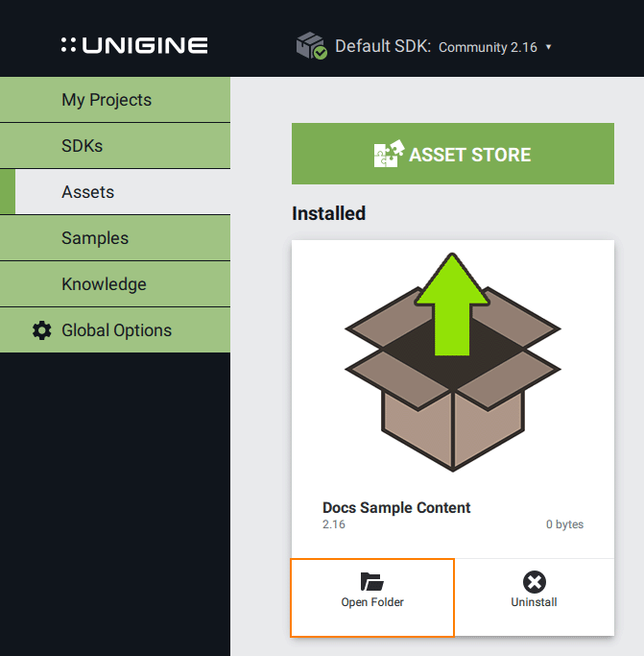Click the open folder icon
This screenshot has height=656, width=644.
[x=372, y=581]
